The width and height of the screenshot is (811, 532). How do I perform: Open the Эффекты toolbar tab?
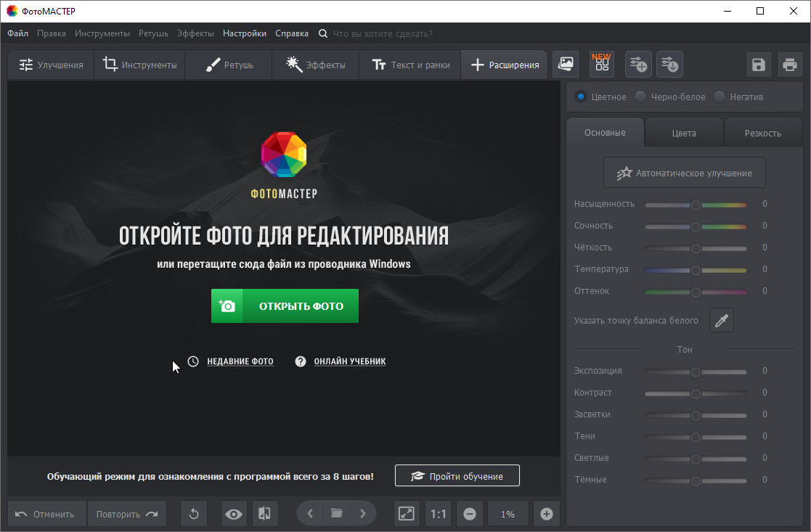[315, 65]
